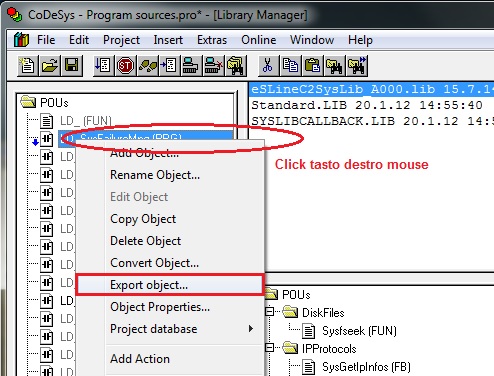Choose Add Action from context menu

[x=170, y=359]
